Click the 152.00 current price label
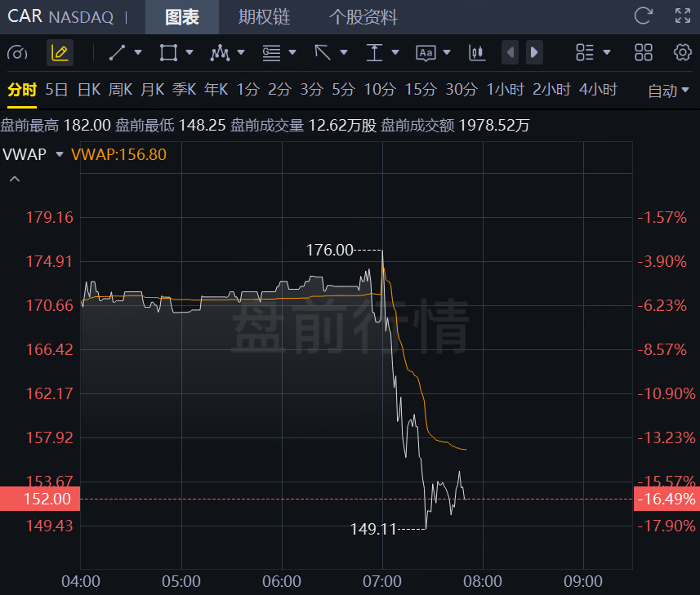700x595 pixels. pos(40,499)
